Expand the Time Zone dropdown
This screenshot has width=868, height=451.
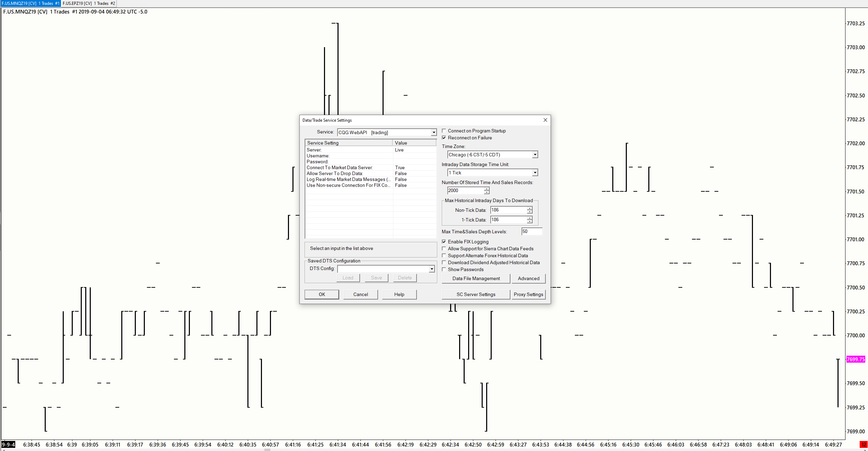(x=535, y=155)
